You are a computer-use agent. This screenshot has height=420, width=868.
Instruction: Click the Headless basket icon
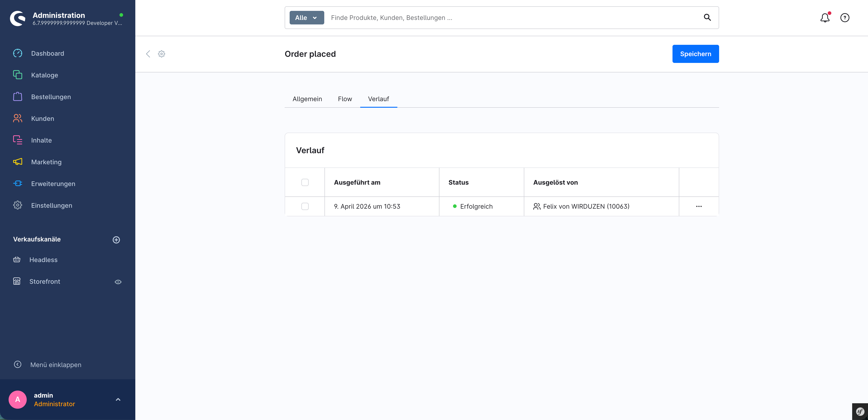tap(17, 260)
